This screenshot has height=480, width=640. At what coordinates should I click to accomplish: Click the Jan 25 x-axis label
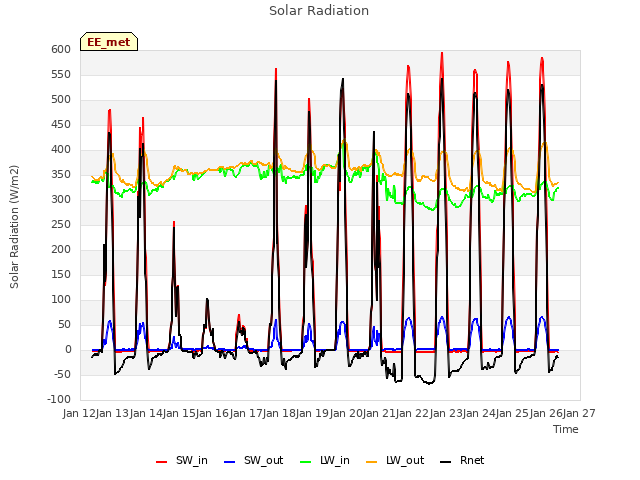[x=513, y=413]
